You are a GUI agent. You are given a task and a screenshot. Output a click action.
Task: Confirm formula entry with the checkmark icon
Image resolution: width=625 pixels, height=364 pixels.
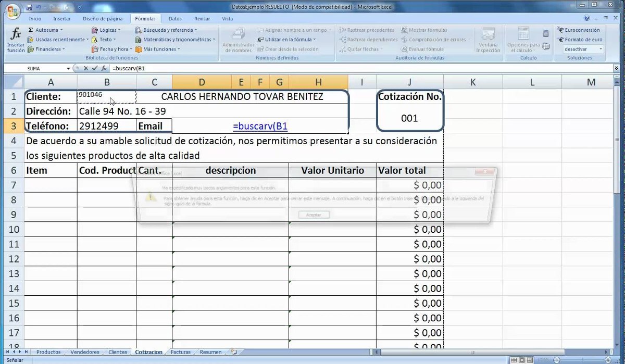[x=95, y=68]
